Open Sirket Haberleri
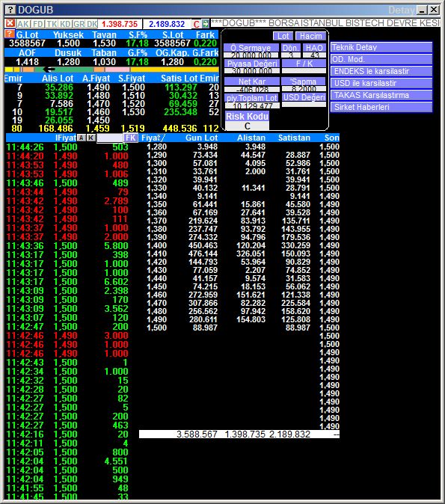 [x=381, y=107]
